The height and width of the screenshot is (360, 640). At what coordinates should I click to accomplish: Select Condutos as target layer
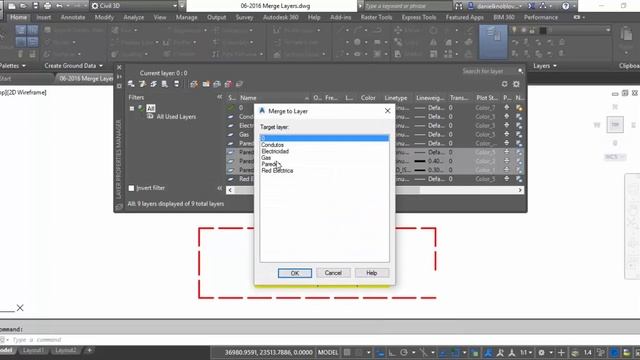[x=272, y=145]
